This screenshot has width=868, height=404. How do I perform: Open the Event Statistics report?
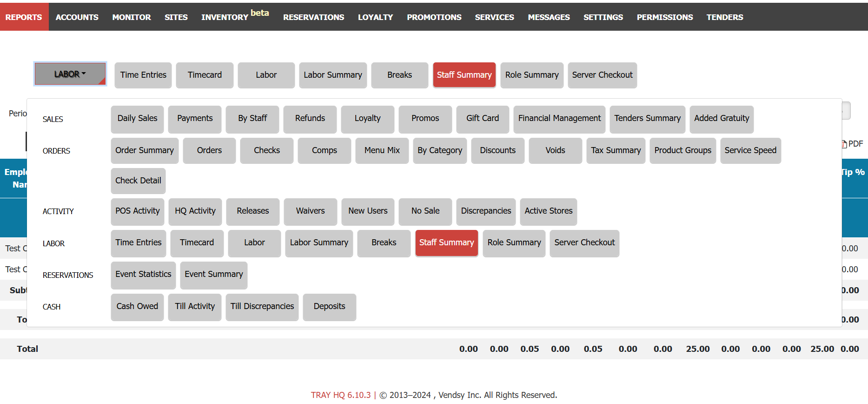tap(143, 275)
